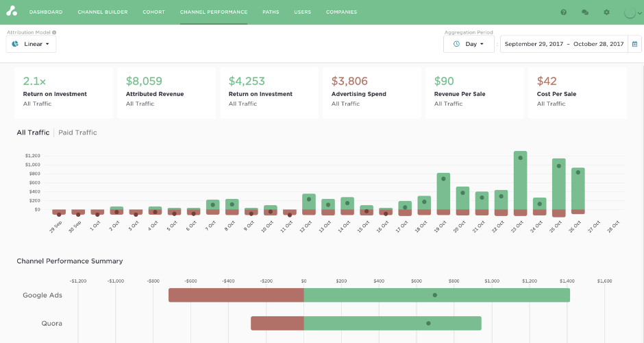This screenshot has width=644, height=343.
Task: Click the Quora red spend bar
Action: 277,323
